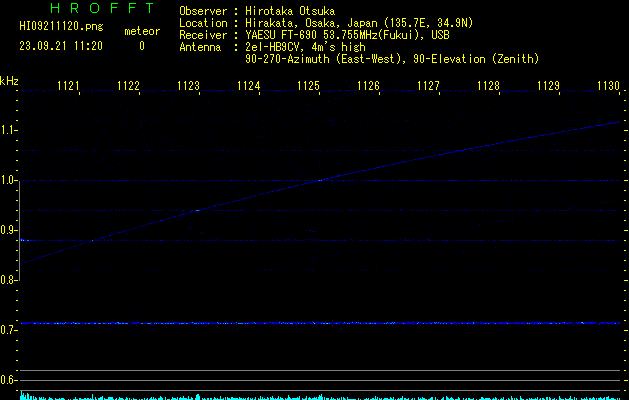Click time axis label 1123

[x=189, y=85]
